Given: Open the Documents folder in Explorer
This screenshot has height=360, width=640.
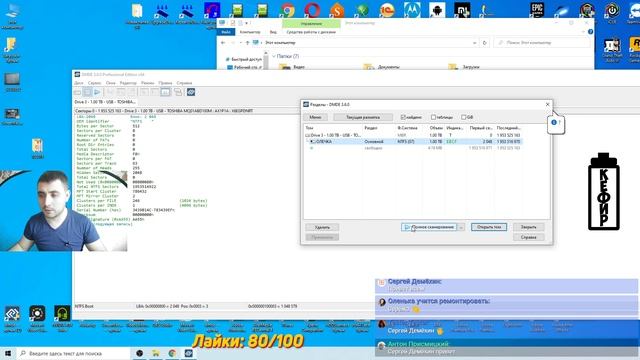Looking at the screenshot, I should click(x=382, y=67).
